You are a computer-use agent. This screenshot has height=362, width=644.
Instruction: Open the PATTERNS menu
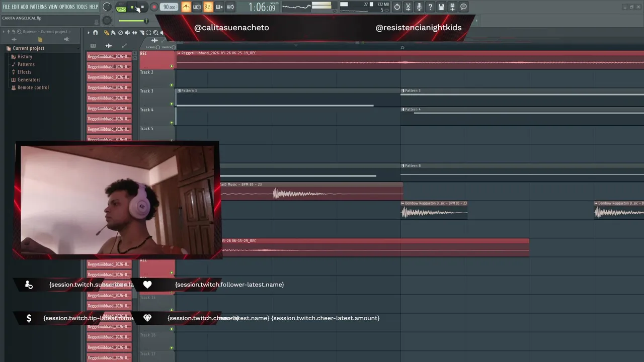click(x=38, y=7)
